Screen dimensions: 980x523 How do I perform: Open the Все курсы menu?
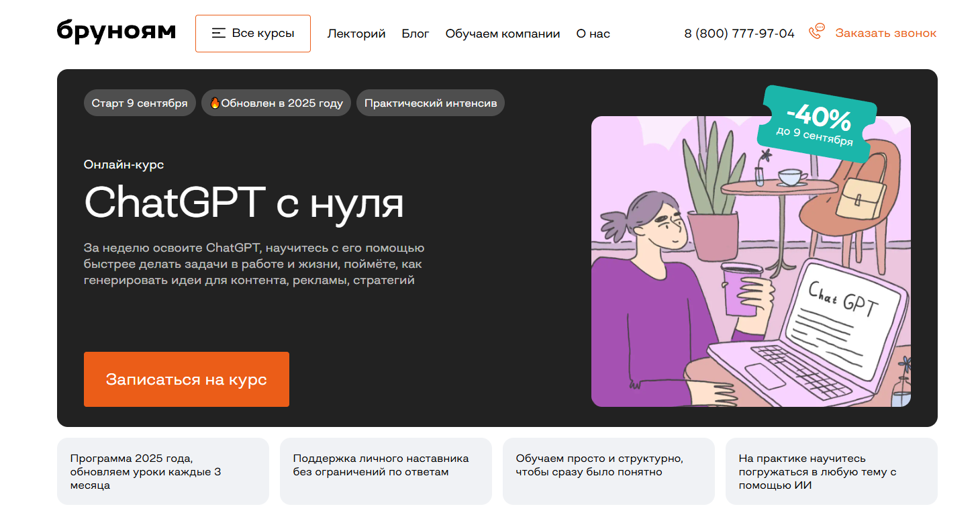pyautogui.click(x=253, y=34)
